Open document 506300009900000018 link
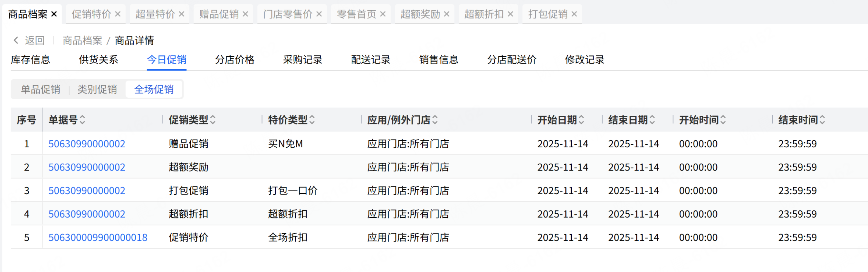The image size is (868, 272). 98,237
